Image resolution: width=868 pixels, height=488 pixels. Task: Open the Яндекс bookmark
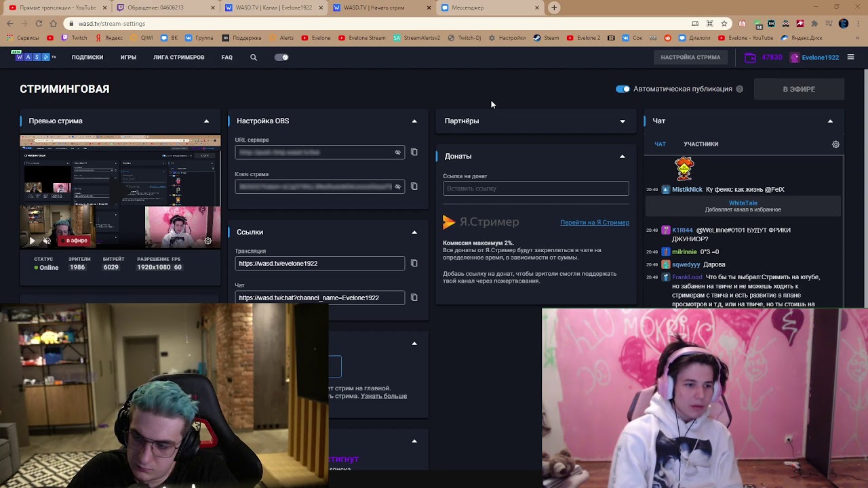(x=108, y=38)
